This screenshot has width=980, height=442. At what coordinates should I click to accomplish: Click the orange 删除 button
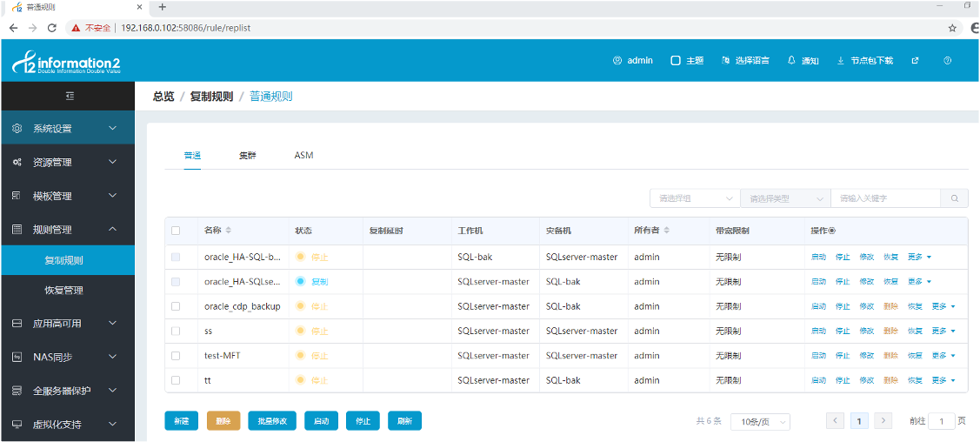[x=223, y=421]
